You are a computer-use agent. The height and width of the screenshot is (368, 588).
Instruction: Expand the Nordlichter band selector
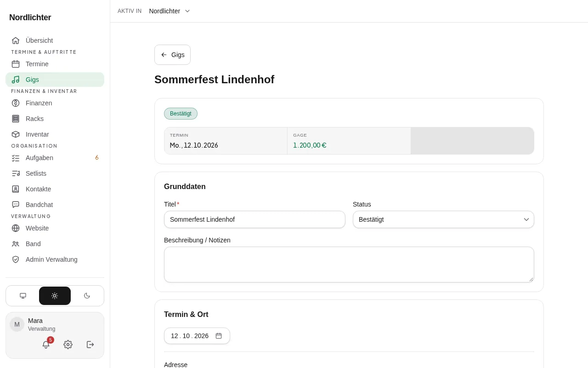pos(170,11)
